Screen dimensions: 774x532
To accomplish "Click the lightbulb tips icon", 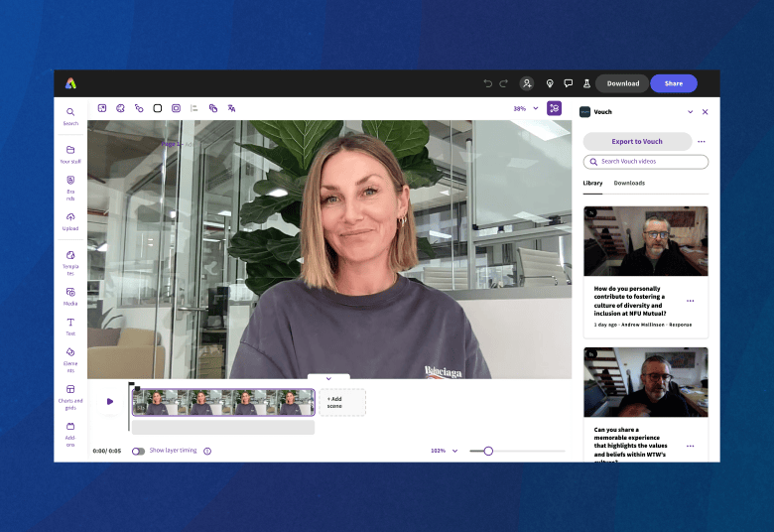I will pos(550,83).
